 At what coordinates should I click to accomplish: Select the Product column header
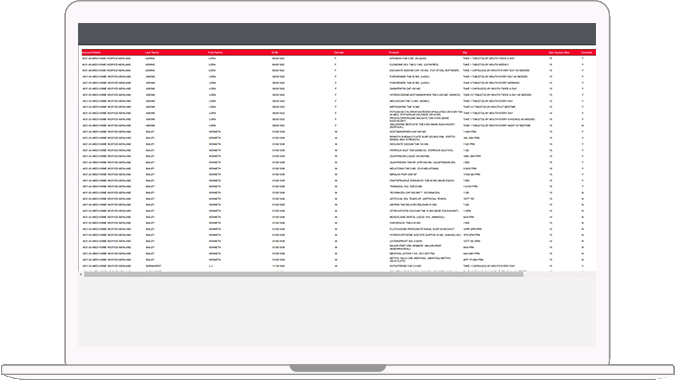[x=394, y=53]
